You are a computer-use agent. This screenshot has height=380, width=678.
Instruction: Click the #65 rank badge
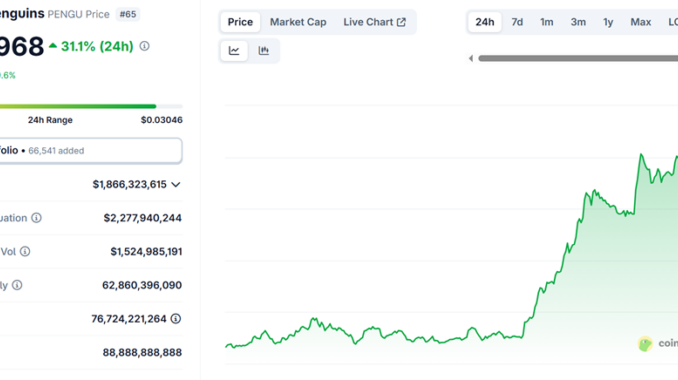point(128,14)
